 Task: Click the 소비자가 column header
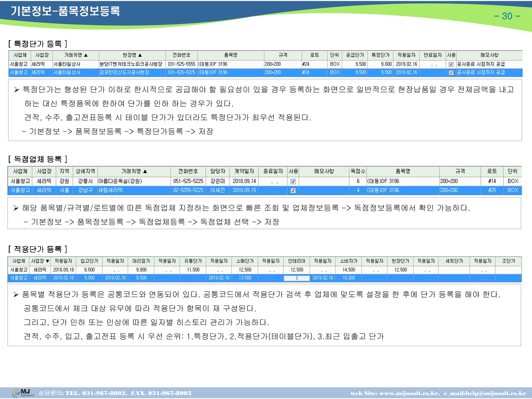tap(349, 261)
